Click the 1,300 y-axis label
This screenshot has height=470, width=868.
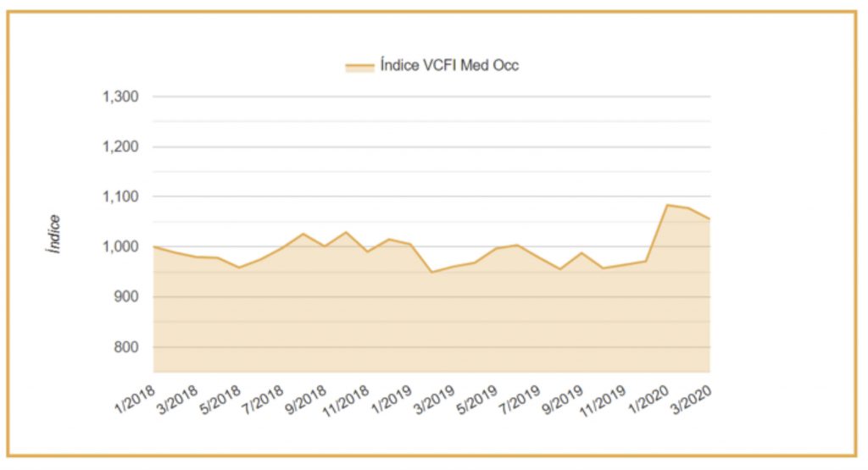click(x=120, y=97)
